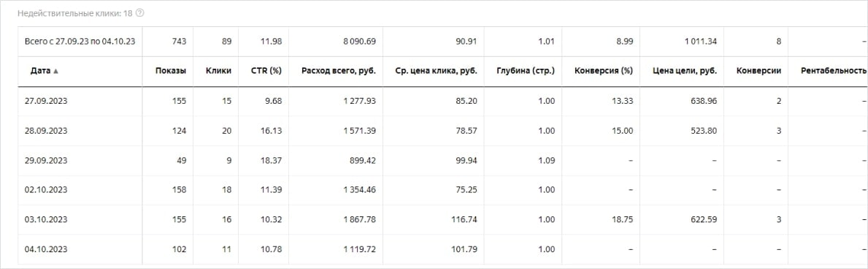The width and height of the screenshot is (868, 269).
Task: Click the help icon next to Недействительные клики
Action: click(139, 12)
